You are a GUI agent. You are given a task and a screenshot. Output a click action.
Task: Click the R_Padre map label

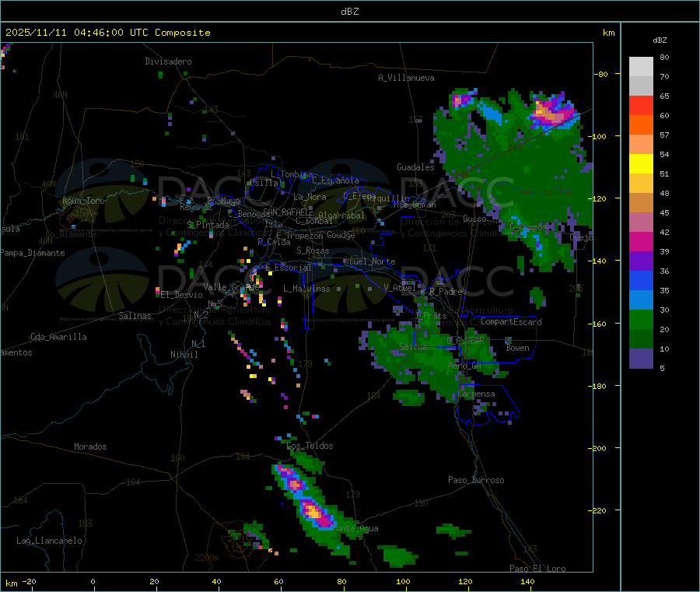pyautogui.click(x=446, y=292)
